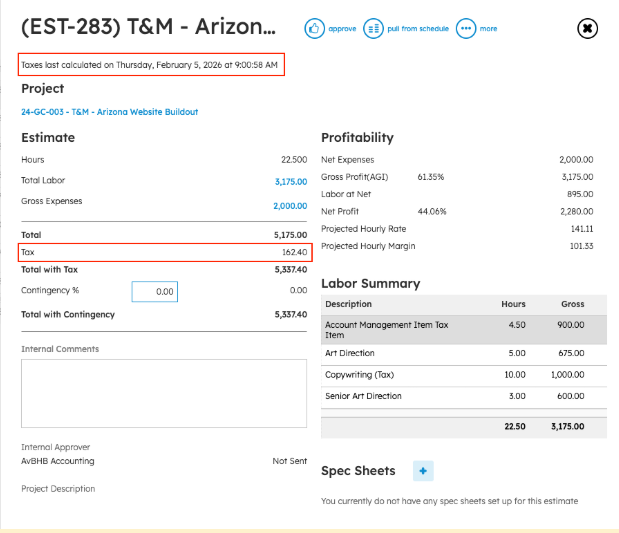
Task: Click the Description column header
Action: [349, 304]
